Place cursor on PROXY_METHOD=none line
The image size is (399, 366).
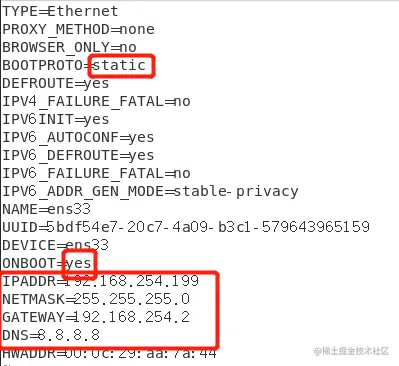click(x=78, y=29)
